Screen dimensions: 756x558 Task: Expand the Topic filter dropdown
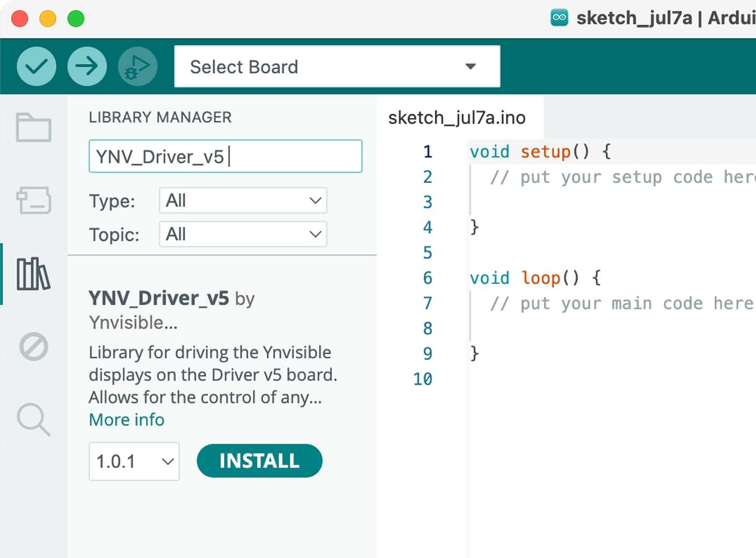point(243,234)
